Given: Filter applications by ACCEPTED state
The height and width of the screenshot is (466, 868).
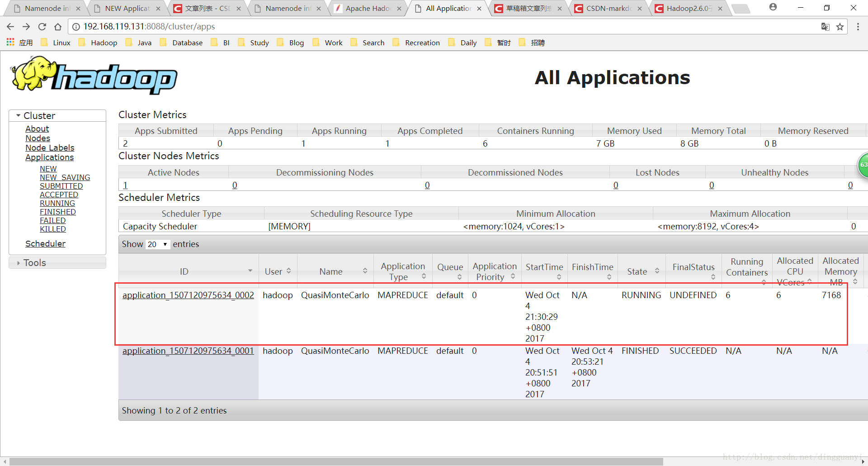Looking at the screenshot, I should (x=59, y=195).
